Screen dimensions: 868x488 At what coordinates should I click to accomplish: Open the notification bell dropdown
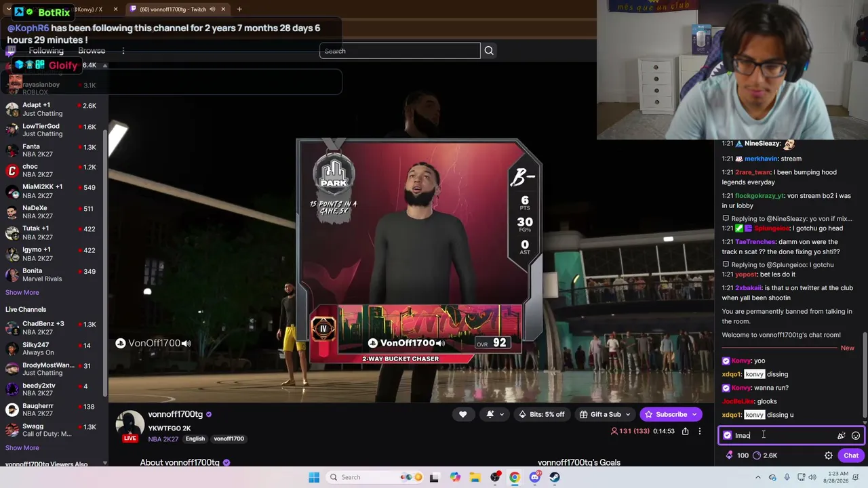click(493, 414)
